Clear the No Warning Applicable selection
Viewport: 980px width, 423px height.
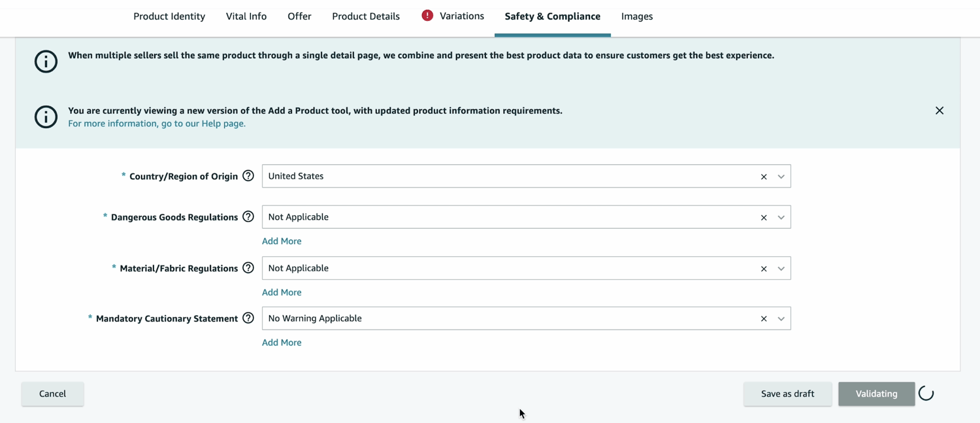[x=763, y=318]
